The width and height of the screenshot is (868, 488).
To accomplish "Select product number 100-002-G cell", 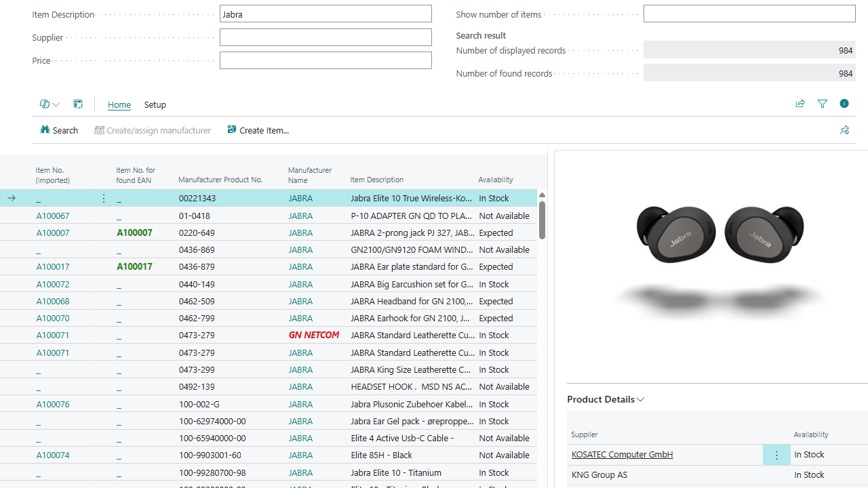I will 199,404.
